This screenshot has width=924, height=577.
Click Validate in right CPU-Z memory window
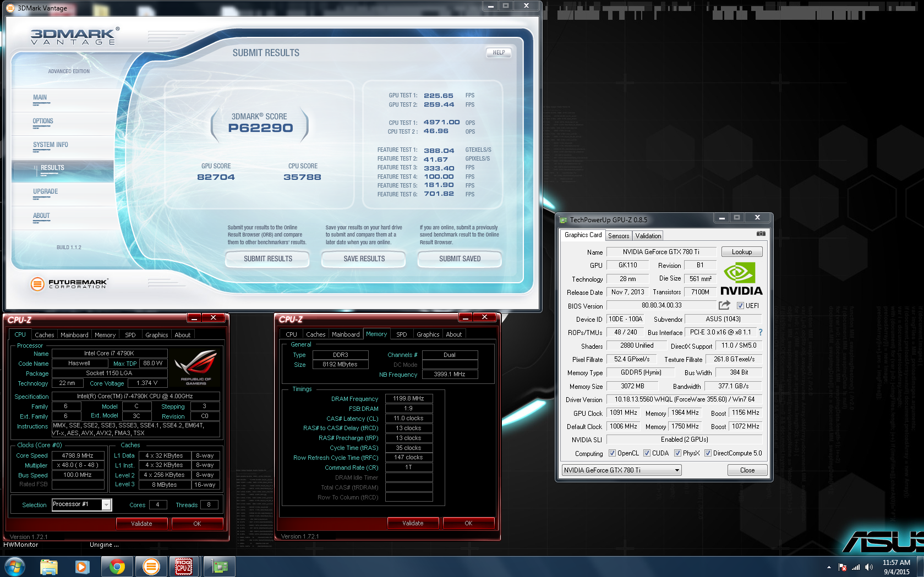(413, 523)
